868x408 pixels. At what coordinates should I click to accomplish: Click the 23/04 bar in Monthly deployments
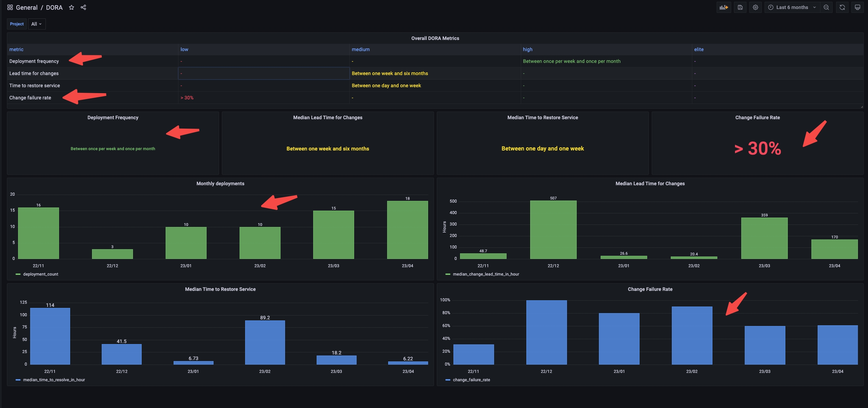tap(407, 230)
